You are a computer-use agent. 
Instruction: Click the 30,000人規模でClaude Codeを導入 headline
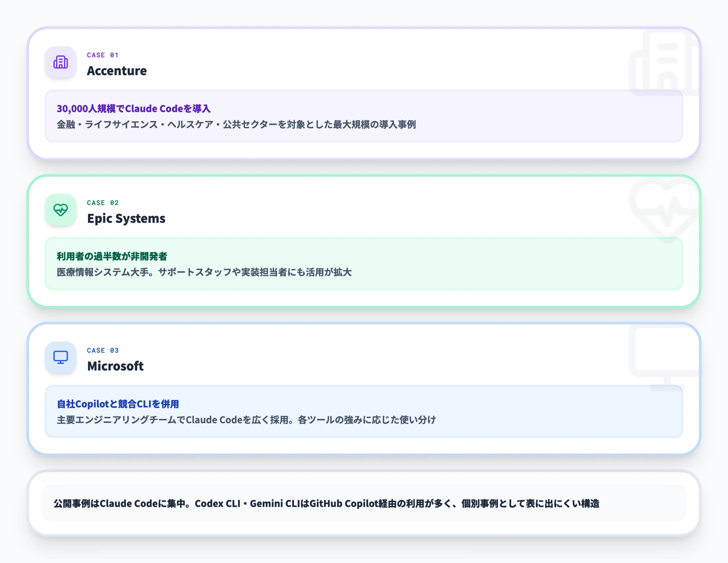click(x=133, y=109)
